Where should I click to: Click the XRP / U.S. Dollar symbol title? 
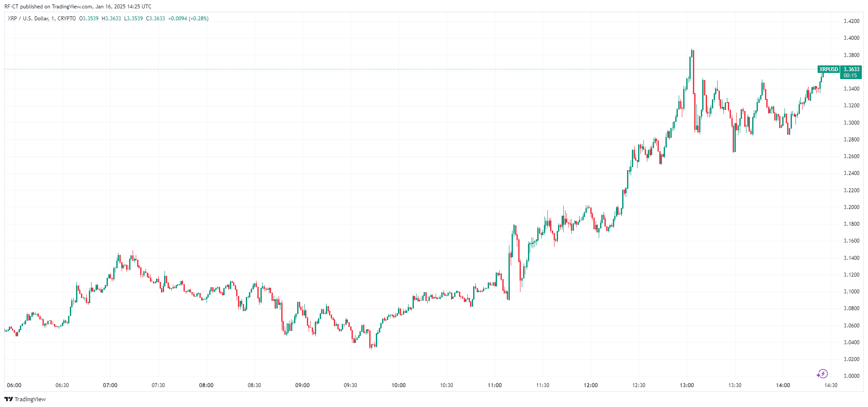[42, 19]
